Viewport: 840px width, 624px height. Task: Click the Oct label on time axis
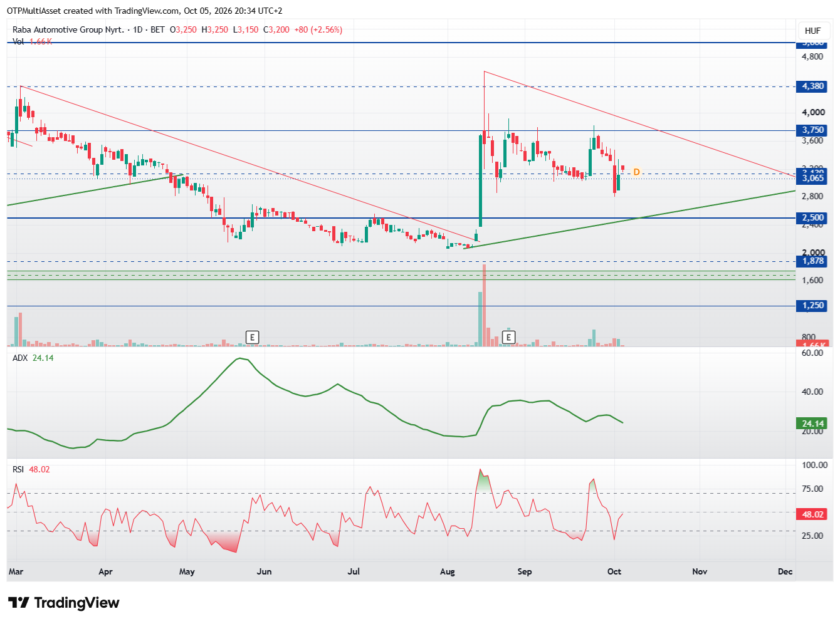click(x=614, y=571)
